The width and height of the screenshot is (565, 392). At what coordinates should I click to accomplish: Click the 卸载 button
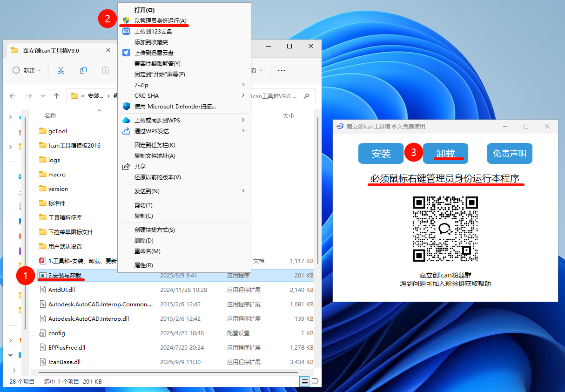tap(445, 154)
